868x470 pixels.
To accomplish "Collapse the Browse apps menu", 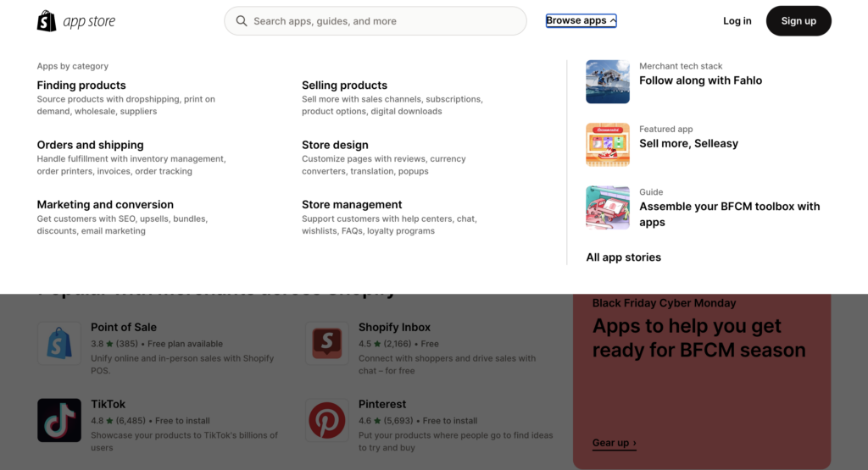I will pos(581,20).
